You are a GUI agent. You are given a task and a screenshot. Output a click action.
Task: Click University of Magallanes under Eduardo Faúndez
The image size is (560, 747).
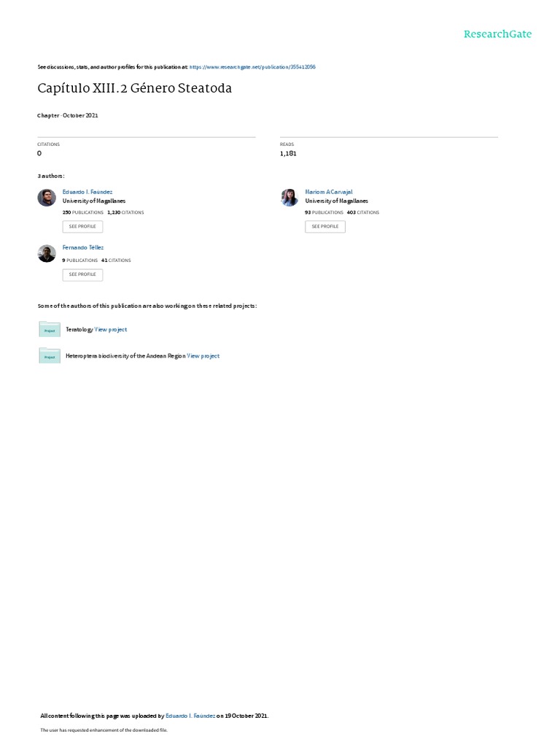94,201
